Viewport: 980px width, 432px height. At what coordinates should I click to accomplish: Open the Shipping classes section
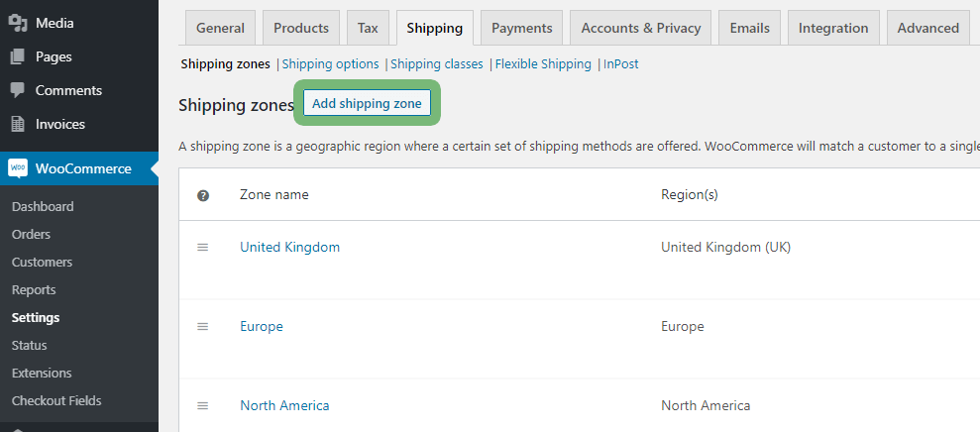(x=437, y=63)
